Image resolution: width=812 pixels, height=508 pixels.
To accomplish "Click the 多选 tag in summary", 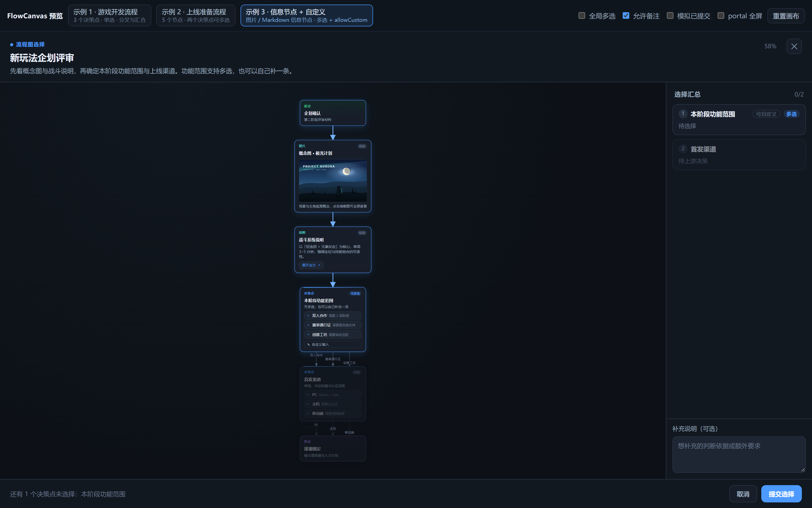I will point(791,114).
